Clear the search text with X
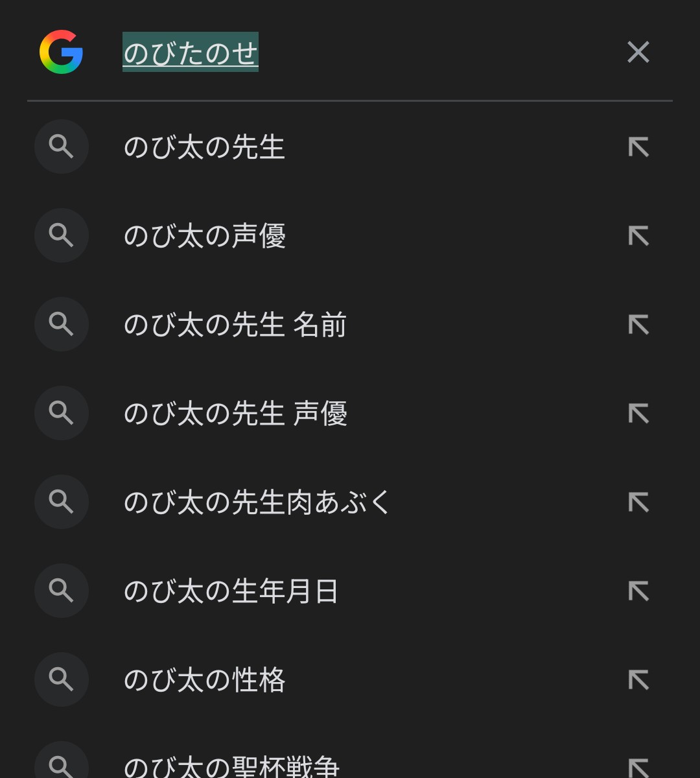 coord(638,52)
